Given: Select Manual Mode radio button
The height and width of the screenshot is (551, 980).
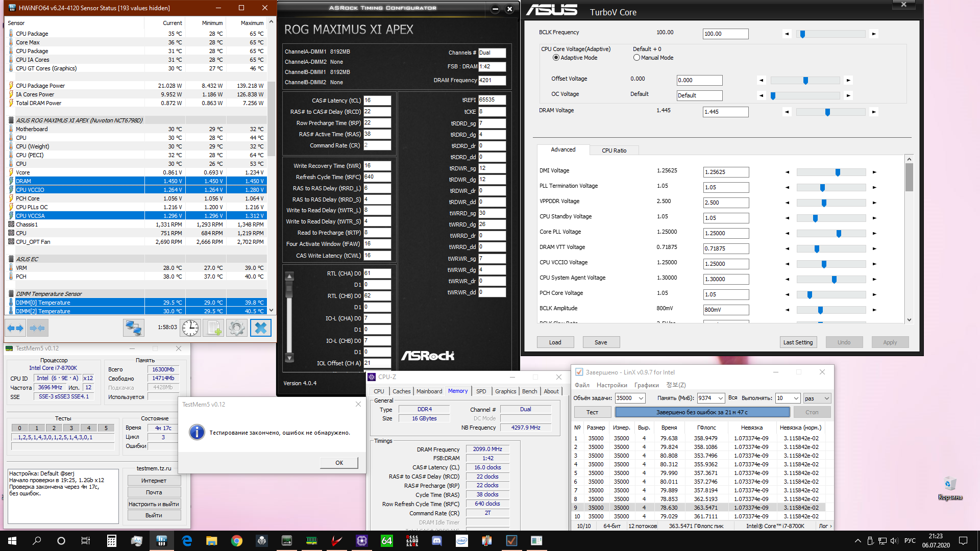Looking at the screenshot, I should pos(636,58).
